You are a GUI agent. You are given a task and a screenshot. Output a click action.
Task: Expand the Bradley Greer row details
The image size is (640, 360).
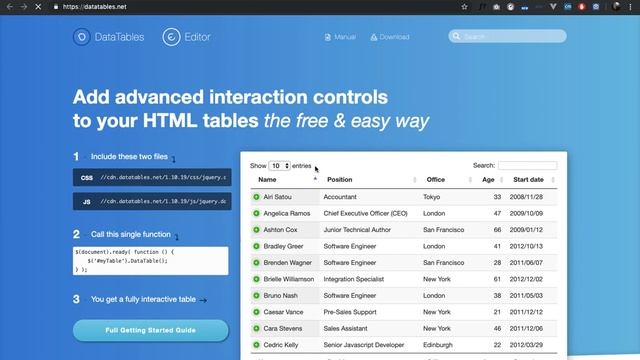(256, 246)
